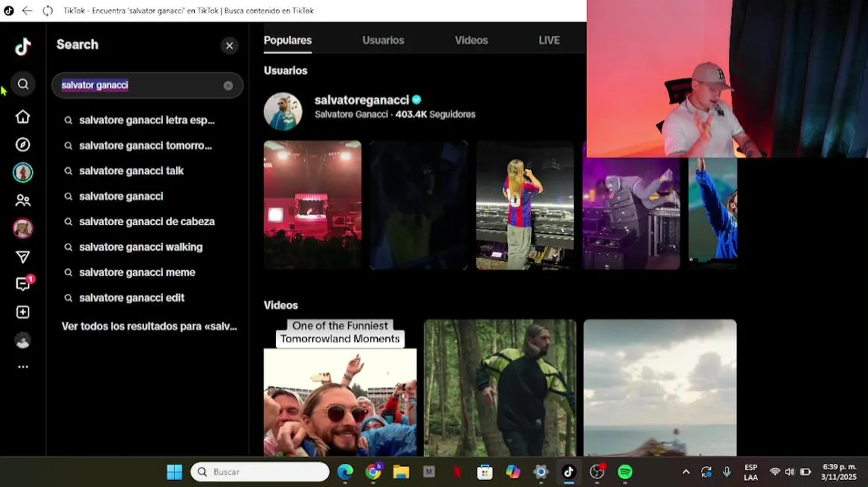Open the striped jersey stadium video thumbnail
Screen dimensions: 868x487
pyautogui.click(x=525, y=205)
